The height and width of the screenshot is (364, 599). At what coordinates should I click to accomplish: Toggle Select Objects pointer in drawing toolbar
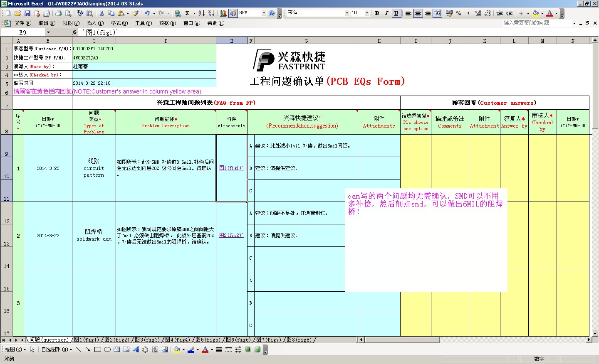[32, 349]
